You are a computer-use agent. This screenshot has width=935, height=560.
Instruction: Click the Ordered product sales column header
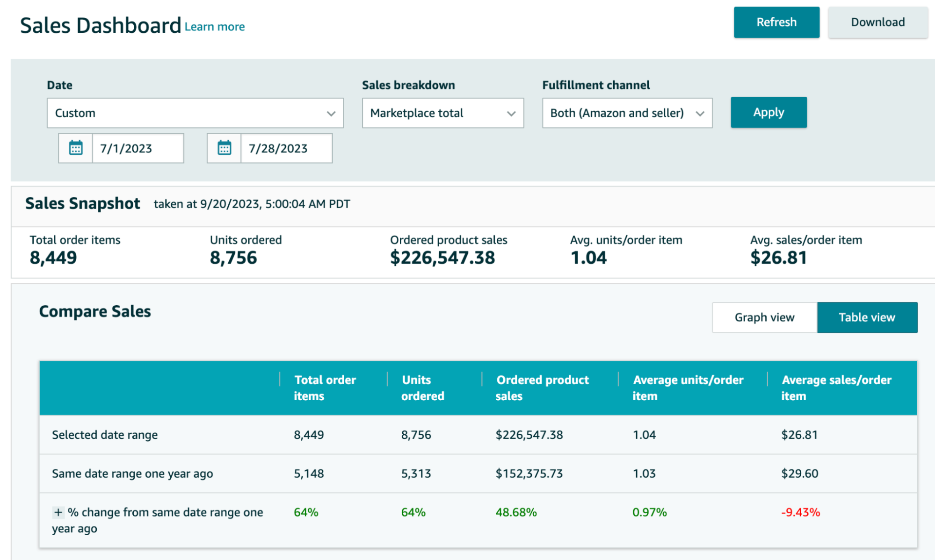coord(542,388)
